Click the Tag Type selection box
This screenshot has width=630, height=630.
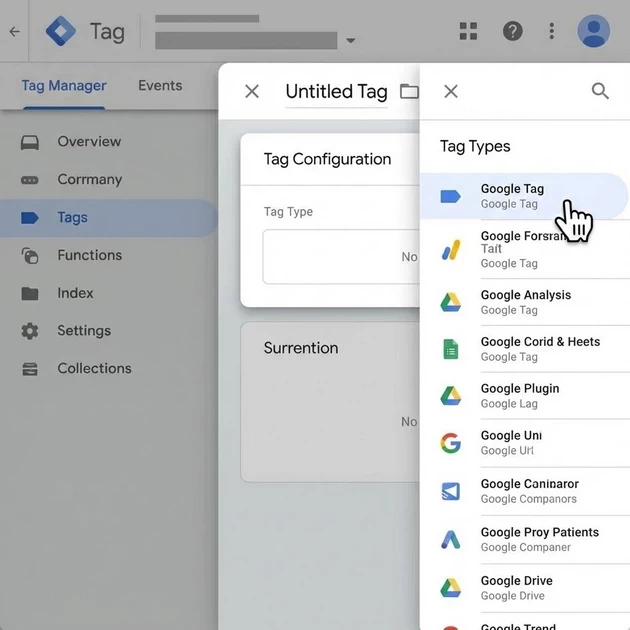tap(341, 257)
